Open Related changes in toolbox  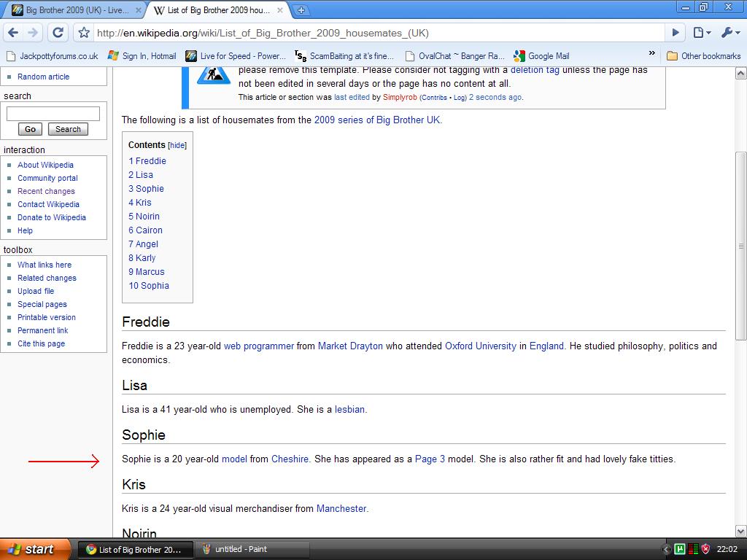tap(47, 278)
